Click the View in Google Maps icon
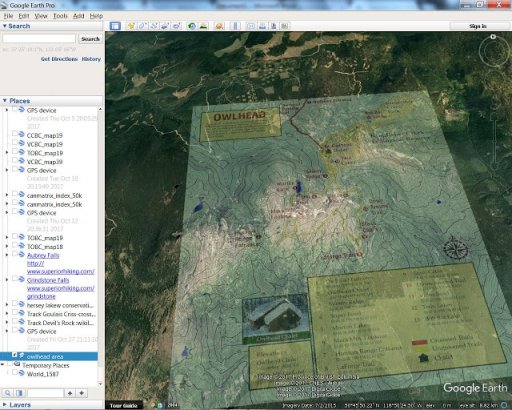 click(x=285, y=26)
